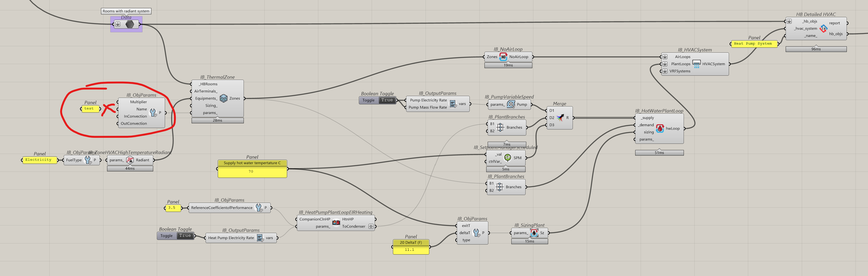Click the report output on HB Detailed HVAC

pyautogui.click(x=834, y=23)
